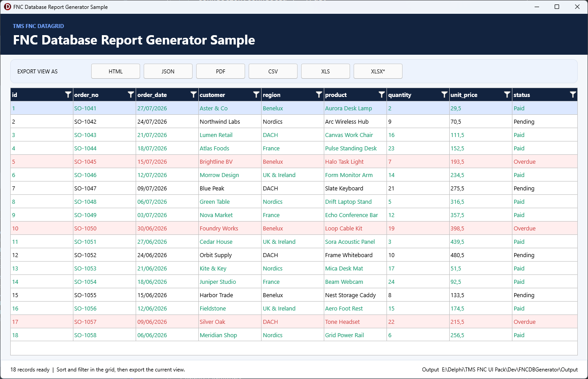
Task: Click the Sora Acoustic Panel cell
Action: [x=355, y=242]
